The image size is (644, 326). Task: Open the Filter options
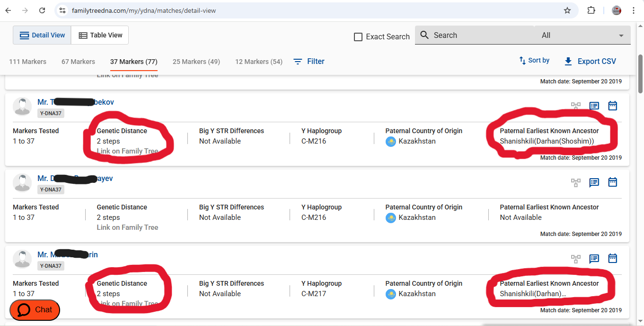tap(309, 62)
